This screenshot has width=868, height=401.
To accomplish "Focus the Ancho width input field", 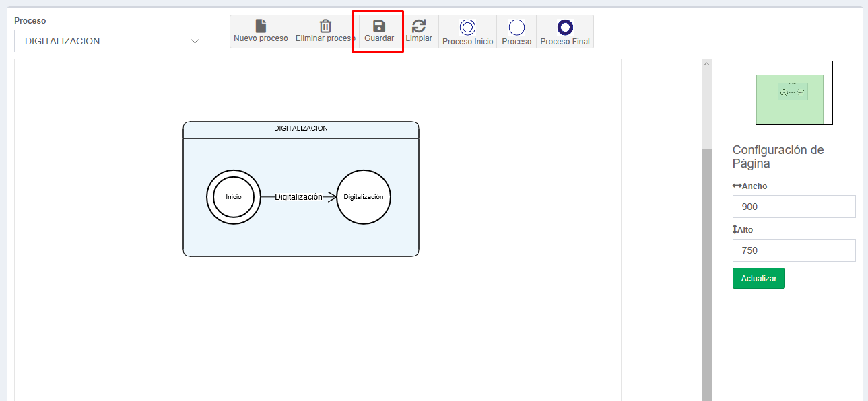I will 793,207.
